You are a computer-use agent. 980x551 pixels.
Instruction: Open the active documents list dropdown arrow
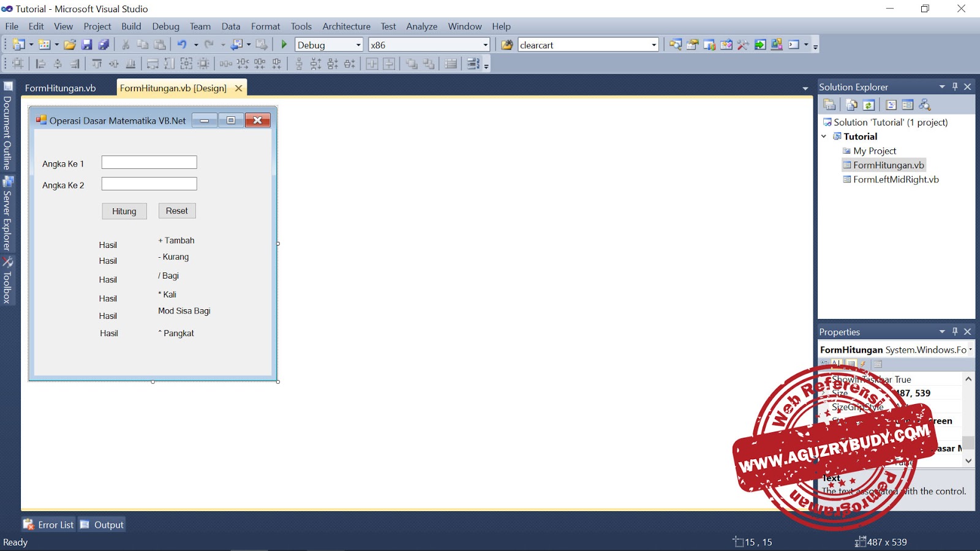(x=805, y=89)
